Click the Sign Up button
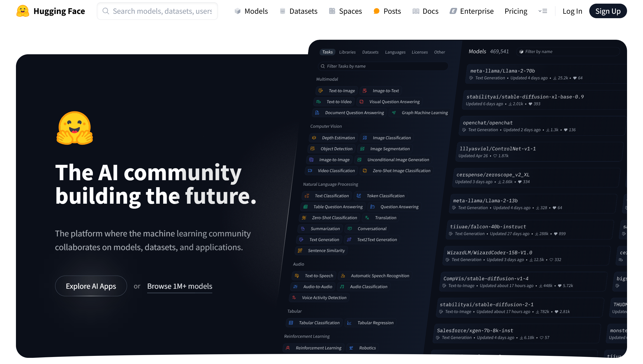643x364 pixels. click(x=608, y=11)
